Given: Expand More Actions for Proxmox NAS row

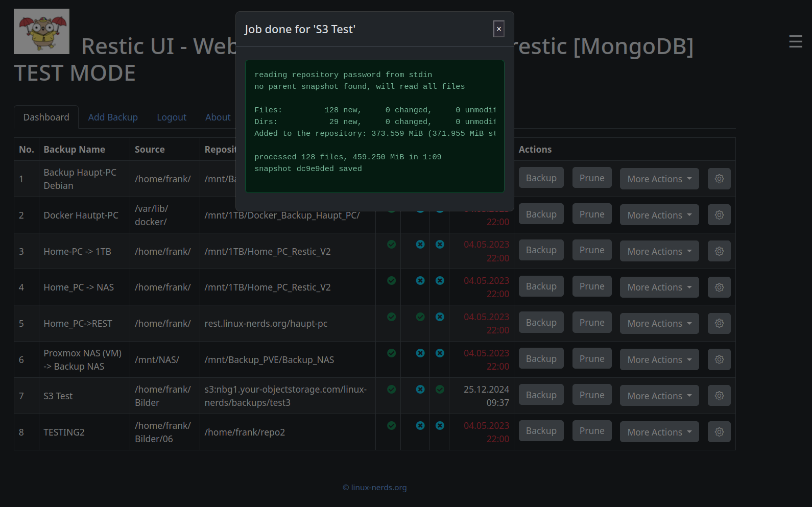Looking at the screenshot, I should pos(659,360).
